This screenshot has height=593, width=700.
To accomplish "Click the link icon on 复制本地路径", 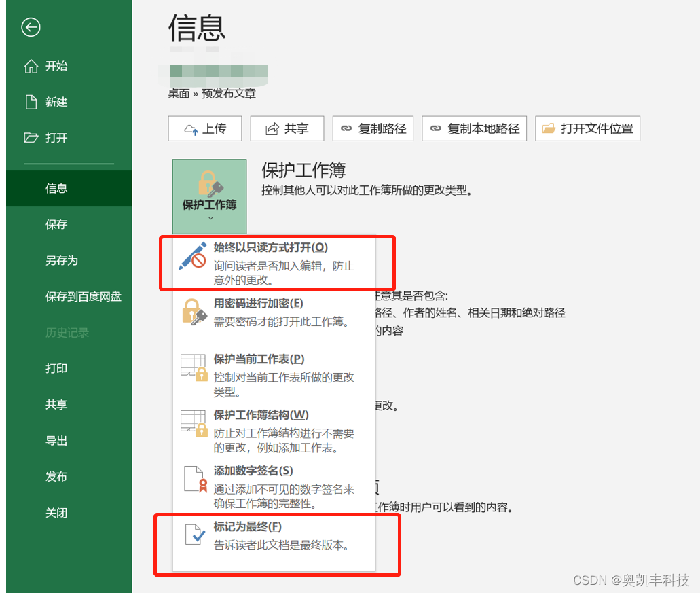I will click(435, 128).
